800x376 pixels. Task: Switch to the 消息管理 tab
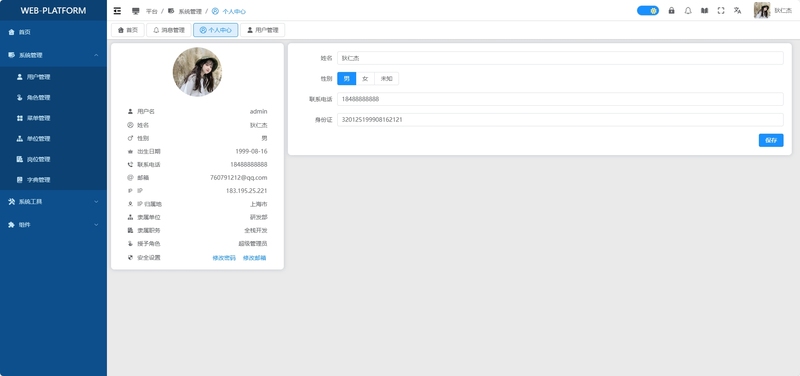[169, 30]
